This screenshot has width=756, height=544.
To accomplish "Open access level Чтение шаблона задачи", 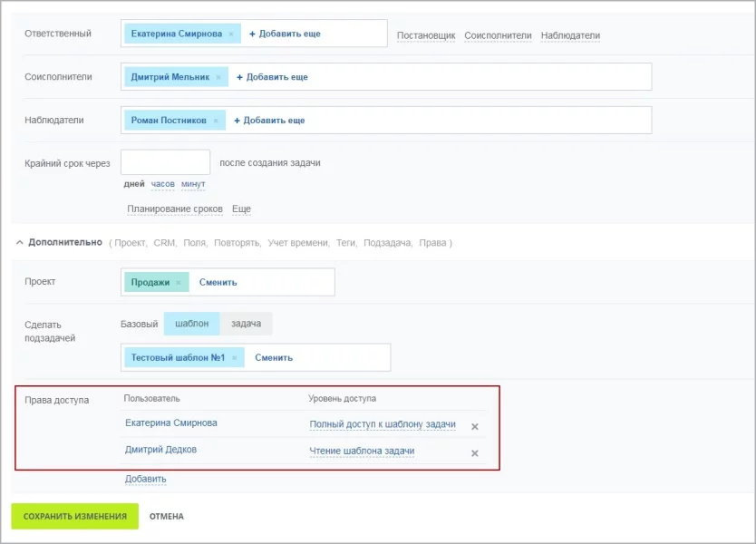I will click(x=362, y=451).
